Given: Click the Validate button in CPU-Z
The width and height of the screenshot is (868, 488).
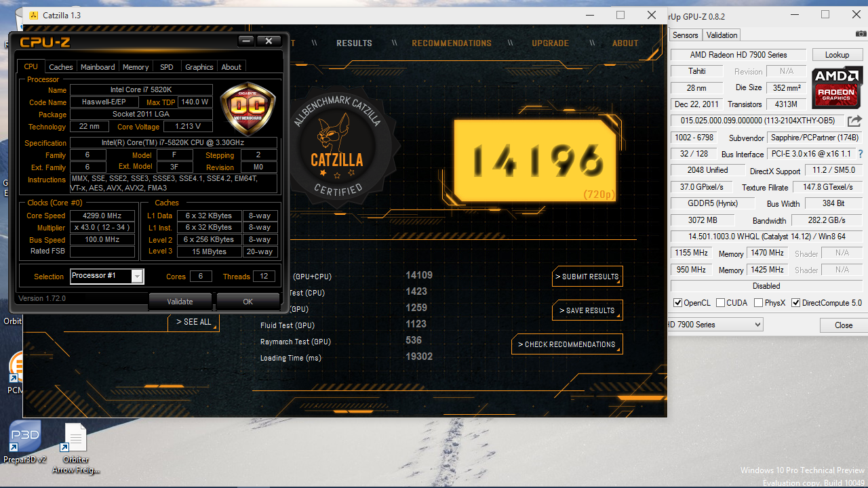Looking at the screenshot, I should pos(180,302).
